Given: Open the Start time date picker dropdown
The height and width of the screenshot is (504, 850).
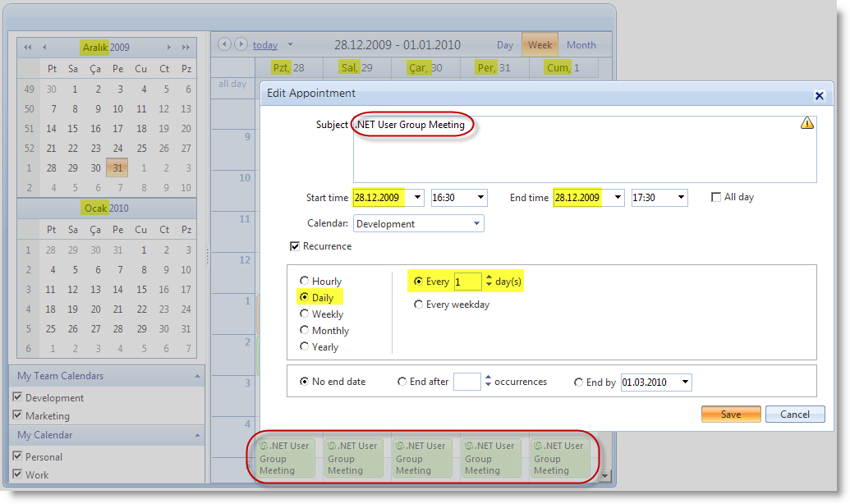Looking at the screenshot, I should (x=417, y=197).
